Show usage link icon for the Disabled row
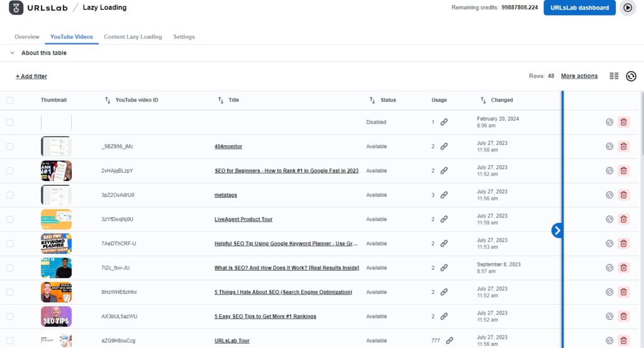Image resolution: width=644 pixels, height=348 pixels. point(444,122)
